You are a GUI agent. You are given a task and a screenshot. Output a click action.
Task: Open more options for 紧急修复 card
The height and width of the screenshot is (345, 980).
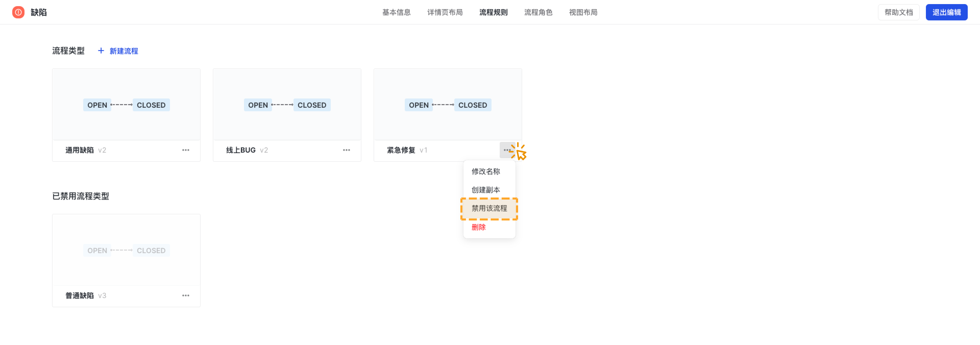coord(507,150)
